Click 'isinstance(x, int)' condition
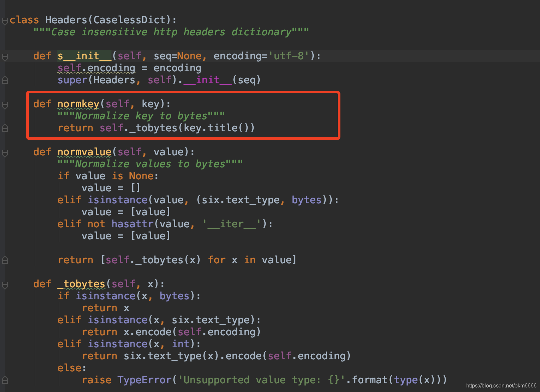The height and width of the screenshot is (392, 540). [142, 344]
